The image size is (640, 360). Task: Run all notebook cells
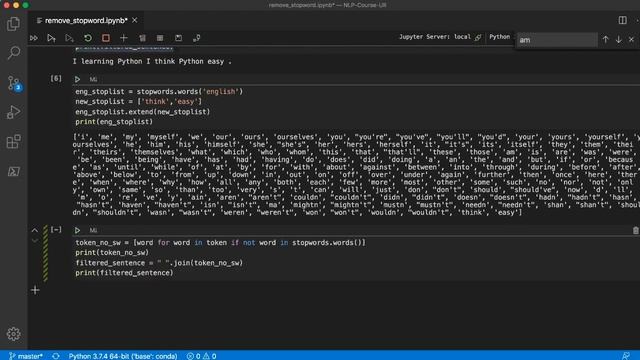(34, 38)
